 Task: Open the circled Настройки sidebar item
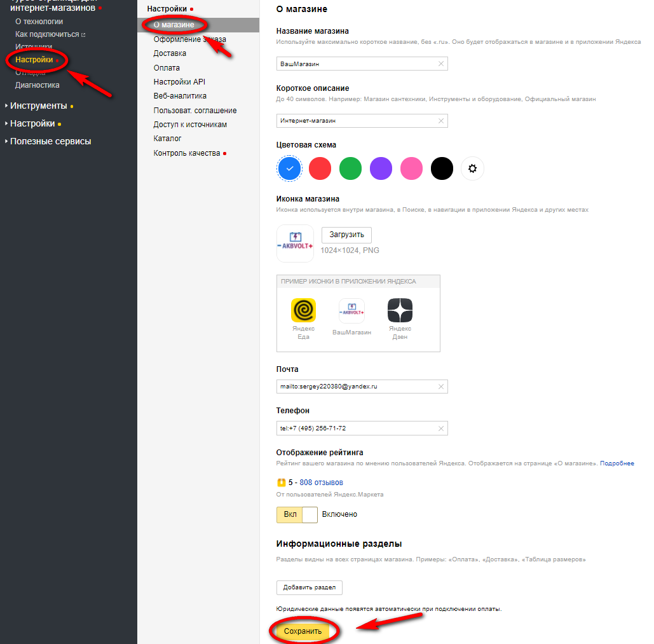point(34,60)
